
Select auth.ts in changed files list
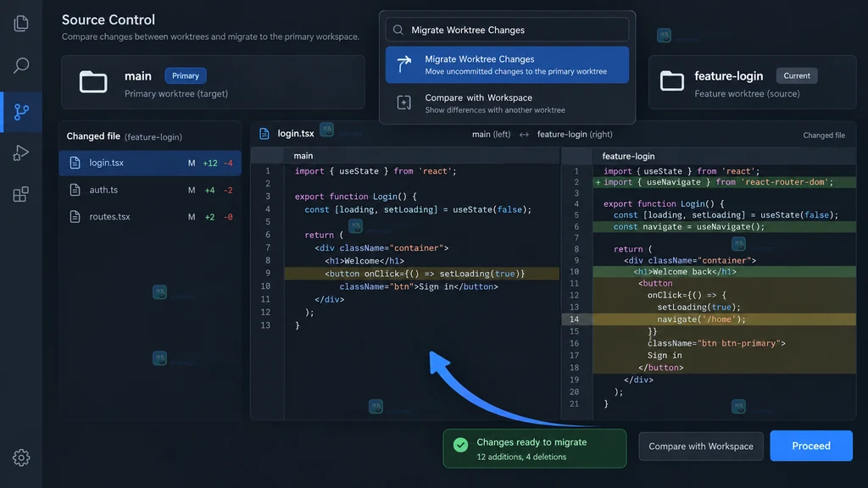(150, 190)
